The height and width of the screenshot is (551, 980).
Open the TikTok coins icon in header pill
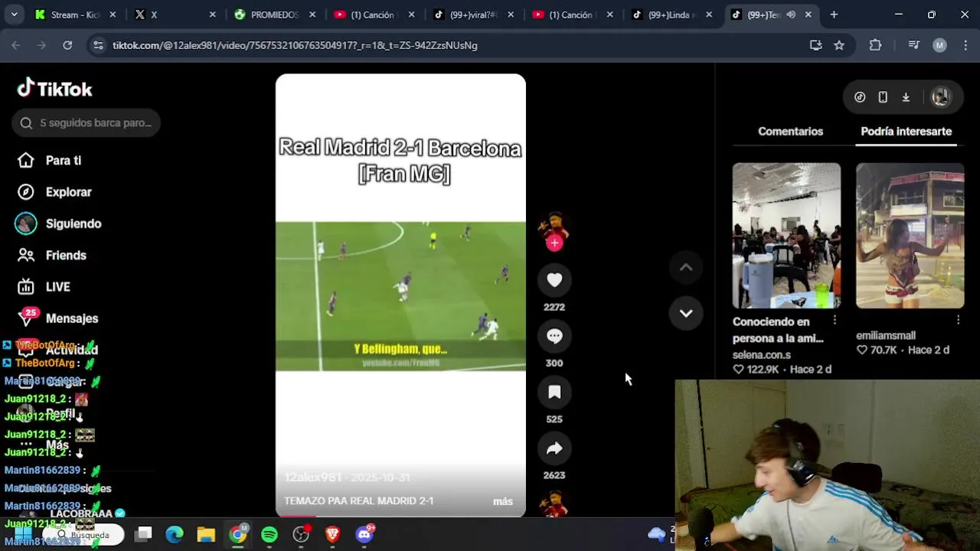pos(860,97)
